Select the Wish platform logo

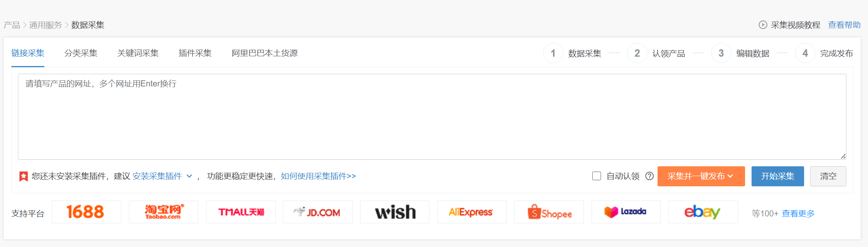(395, 212)
